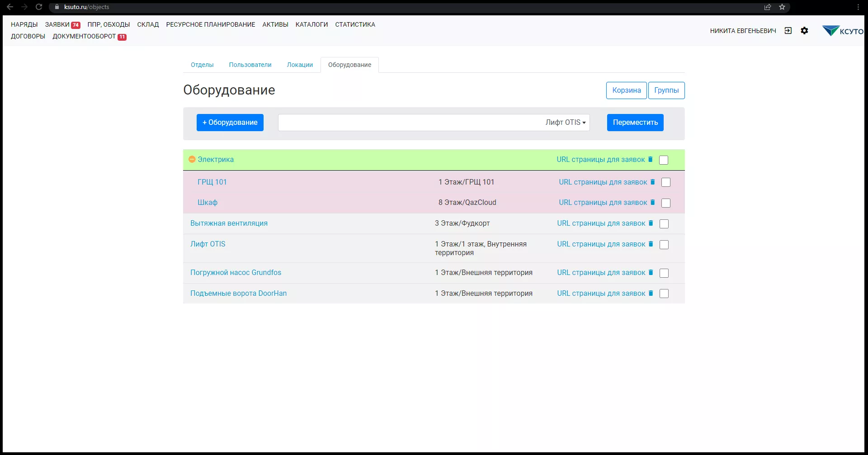The width and height of the screenshot is (868, 455).
Task: Click the + Оборудование button
Action: click(x=230, y=123)
